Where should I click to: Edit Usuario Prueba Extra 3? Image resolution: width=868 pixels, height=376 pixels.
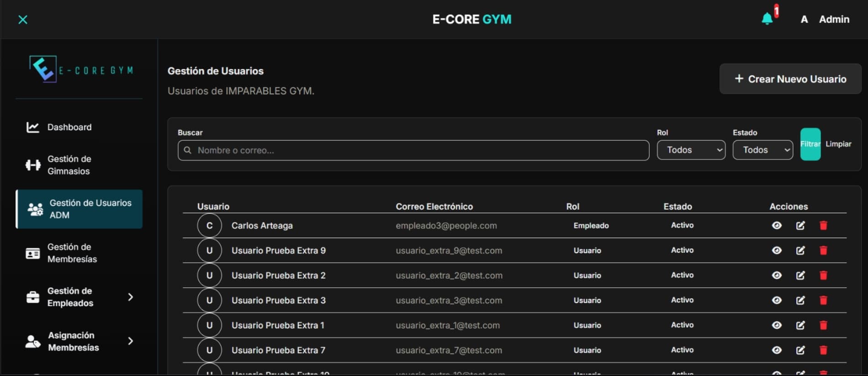(800, 300)
